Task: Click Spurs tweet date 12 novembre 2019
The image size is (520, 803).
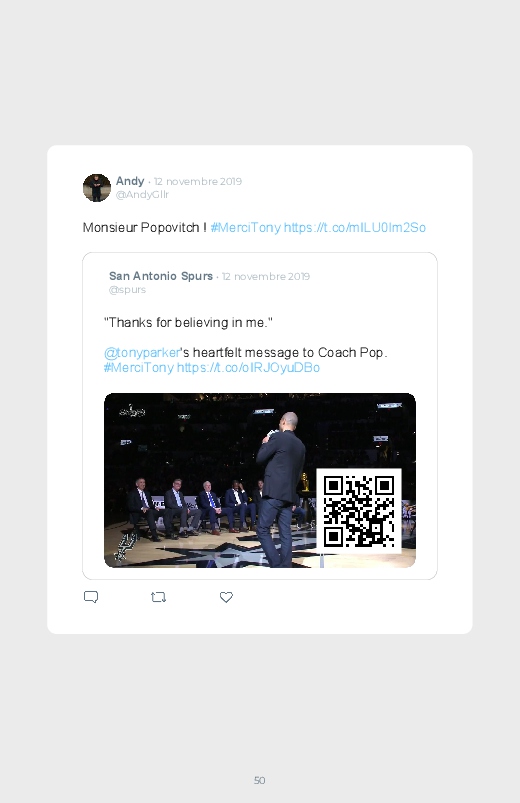Action: pos(266,277)
